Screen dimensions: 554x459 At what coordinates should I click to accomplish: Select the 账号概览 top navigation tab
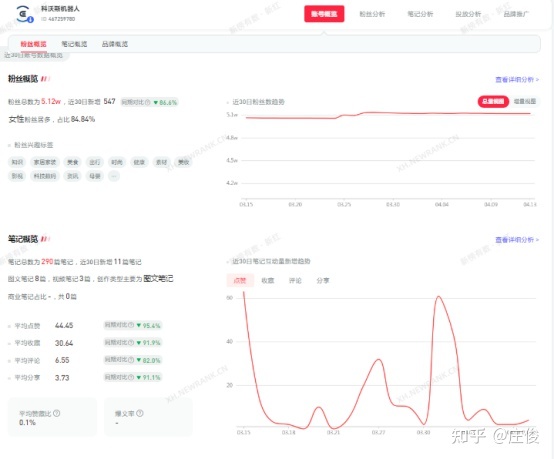(x=324, y=14)
